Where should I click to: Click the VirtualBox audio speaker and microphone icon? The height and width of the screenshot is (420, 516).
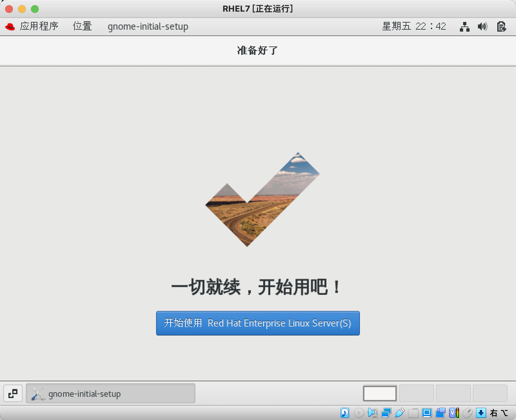tap(372, 413)
